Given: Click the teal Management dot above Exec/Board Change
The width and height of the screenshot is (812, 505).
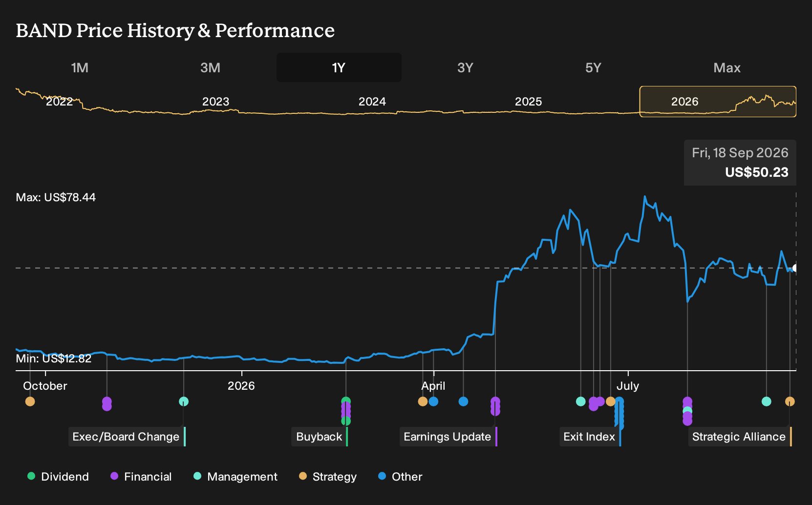Looking at the screenshot, I should (x=184, y=401).
